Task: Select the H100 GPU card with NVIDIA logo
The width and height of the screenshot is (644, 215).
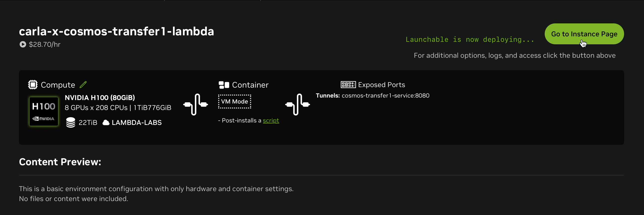Action: pos(44,111)
